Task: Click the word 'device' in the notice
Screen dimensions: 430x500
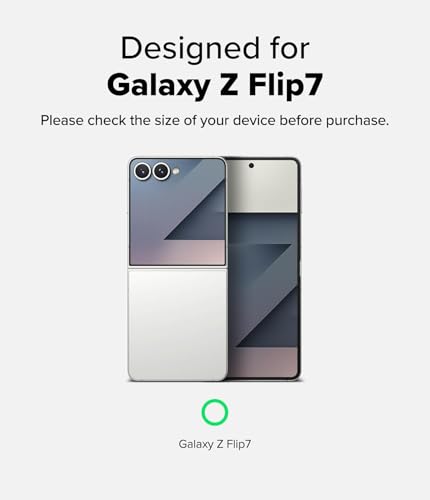Action: coord(254,120)
